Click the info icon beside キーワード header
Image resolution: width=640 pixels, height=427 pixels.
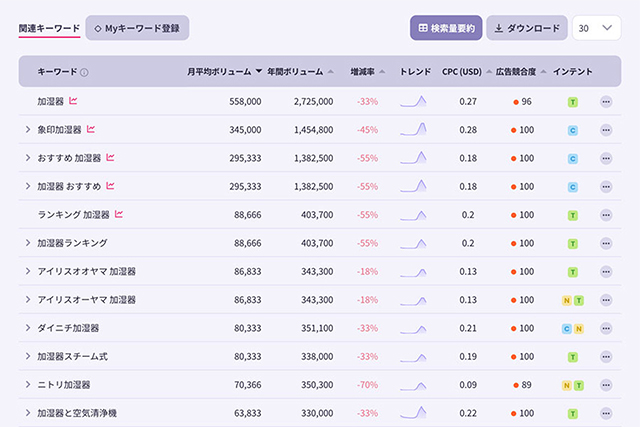coord(84,73)
